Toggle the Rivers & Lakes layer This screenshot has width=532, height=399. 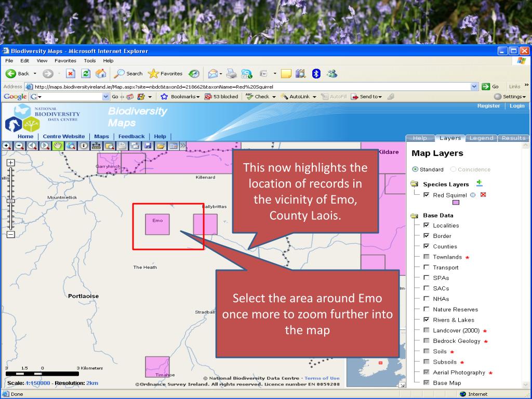[427, 320]
